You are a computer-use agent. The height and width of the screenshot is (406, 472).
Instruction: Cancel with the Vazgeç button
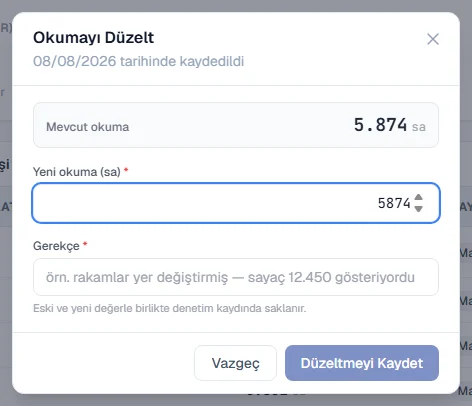(x=236, y=363)
